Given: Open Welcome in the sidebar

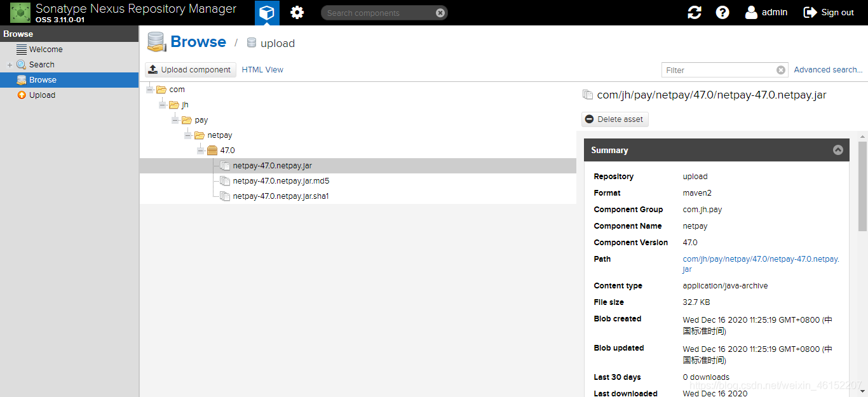Looking at the screenshot, I should [x=46, y=49].
